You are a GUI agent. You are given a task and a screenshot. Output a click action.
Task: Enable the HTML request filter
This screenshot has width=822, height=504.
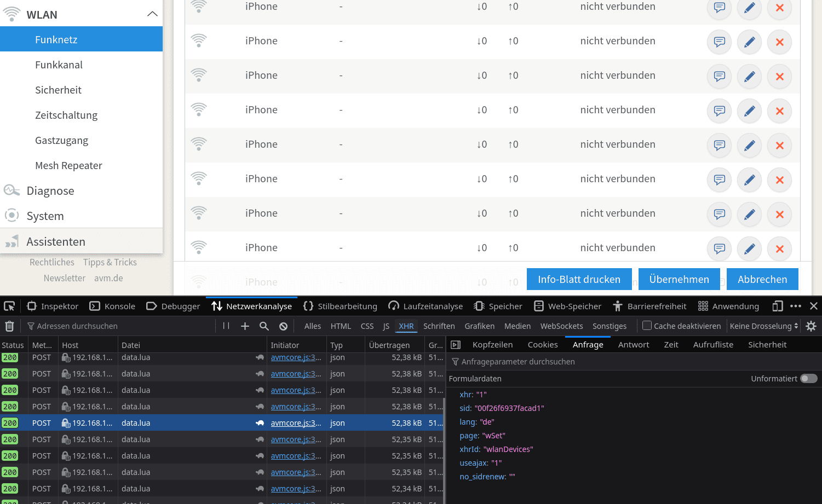tap(341, 326)
